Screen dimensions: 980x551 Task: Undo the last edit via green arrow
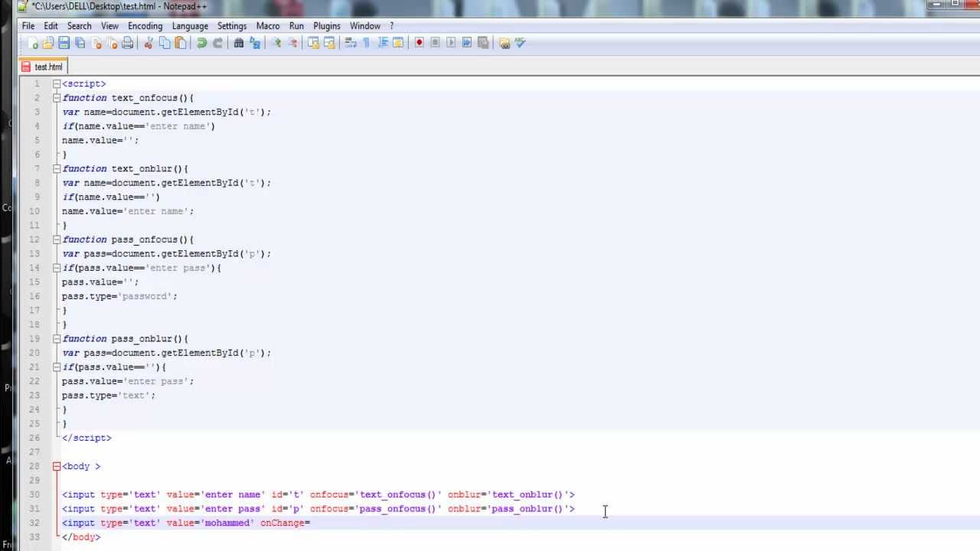201,43
